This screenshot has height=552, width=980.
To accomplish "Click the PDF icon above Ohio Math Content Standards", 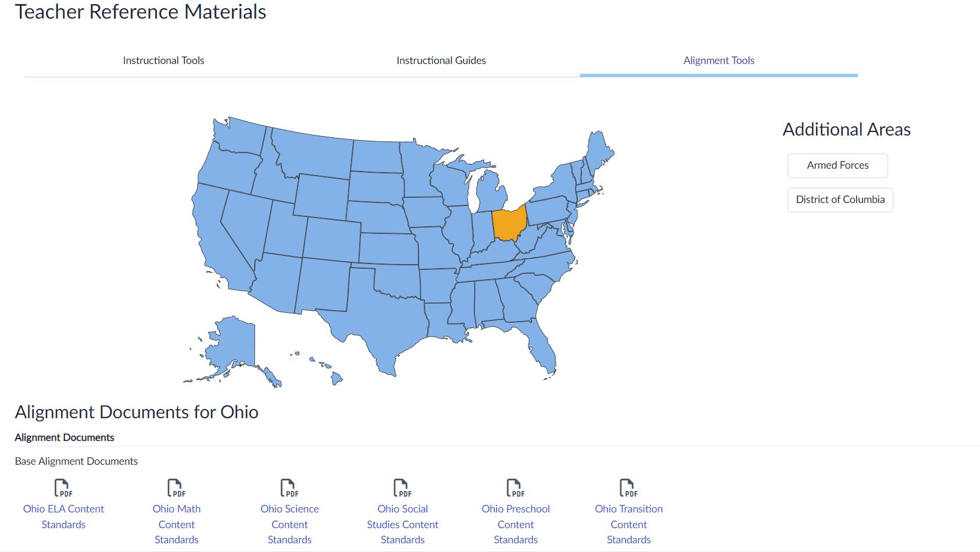I will (176, 487).
